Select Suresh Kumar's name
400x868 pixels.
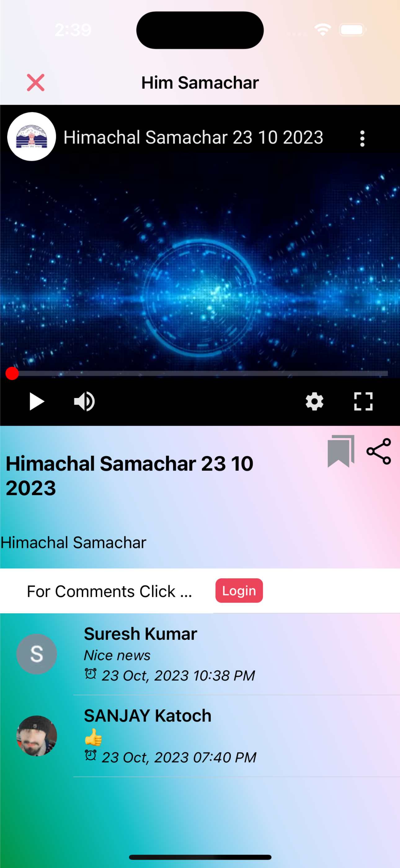pyautogui.click(x=140, y=634)
